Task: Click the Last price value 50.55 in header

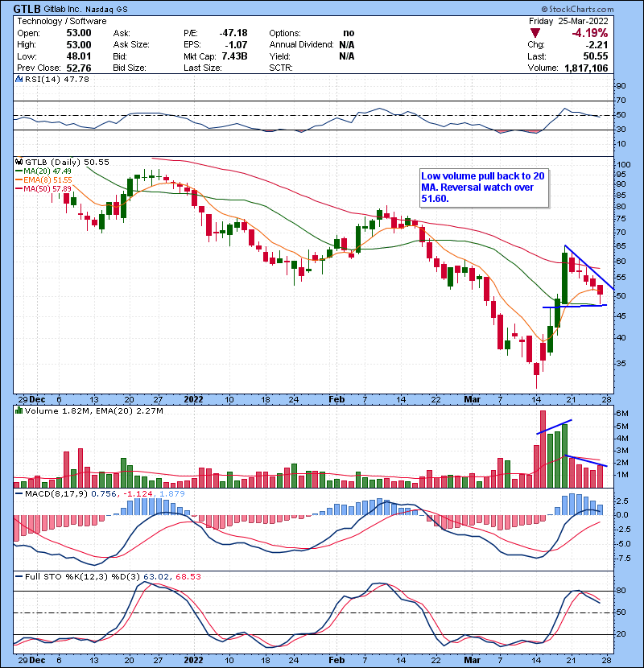Action: point(596,56)
